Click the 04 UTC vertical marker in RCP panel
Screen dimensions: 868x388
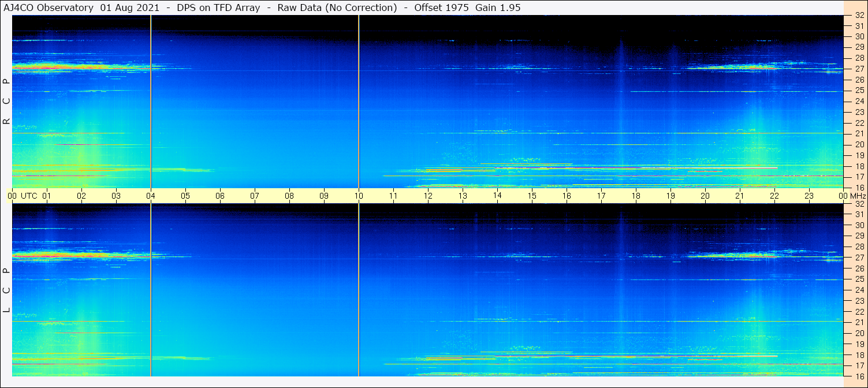(x=151, y=102)
